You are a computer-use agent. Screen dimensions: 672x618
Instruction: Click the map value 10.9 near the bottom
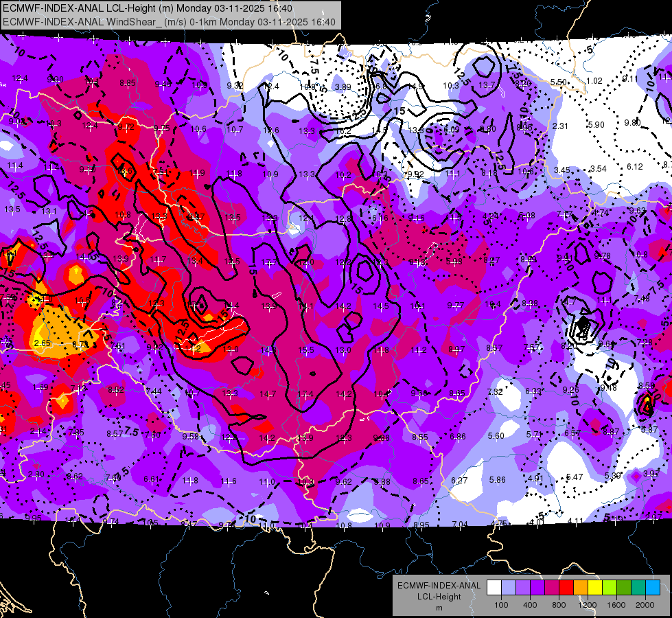point(382,525)
